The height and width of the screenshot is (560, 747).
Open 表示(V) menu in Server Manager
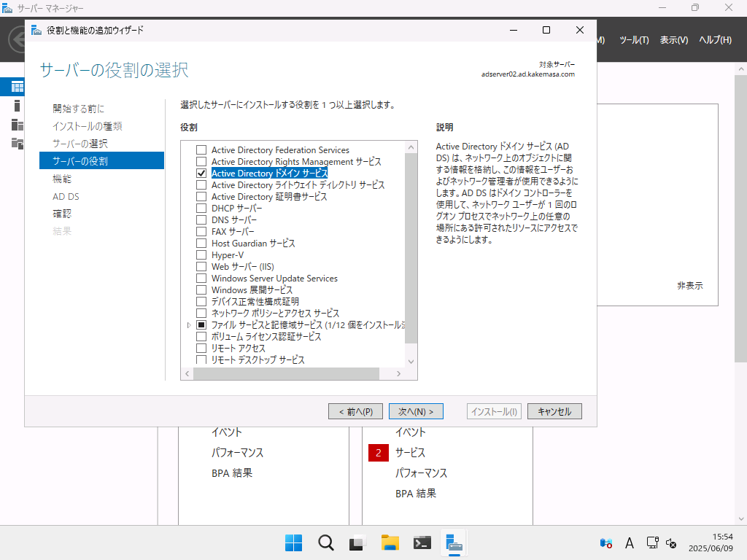(x=673, y=40)
